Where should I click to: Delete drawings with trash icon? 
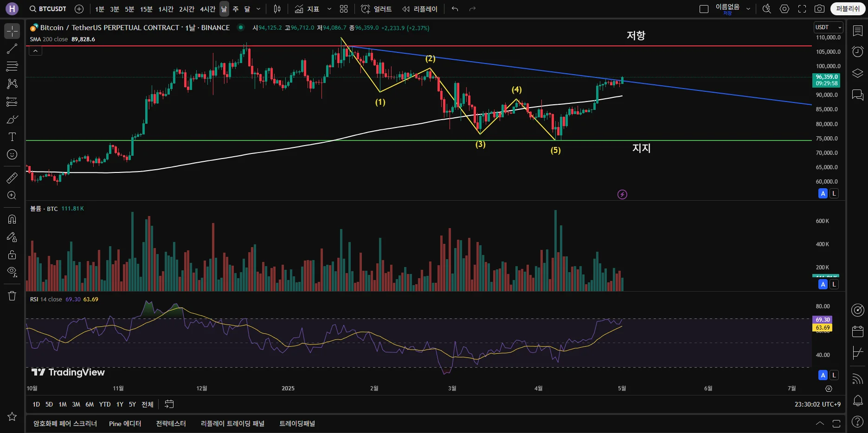click(x=12, y=296)
